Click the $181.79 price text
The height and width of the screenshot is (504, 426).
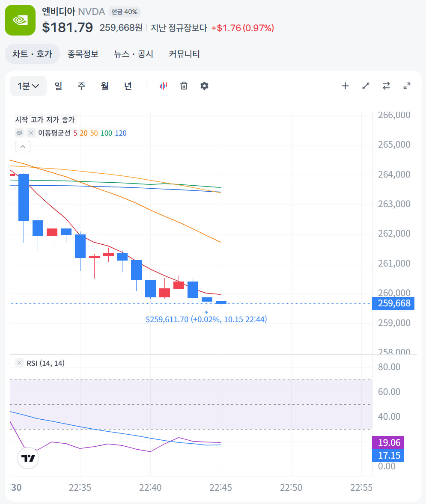(68, 27)
